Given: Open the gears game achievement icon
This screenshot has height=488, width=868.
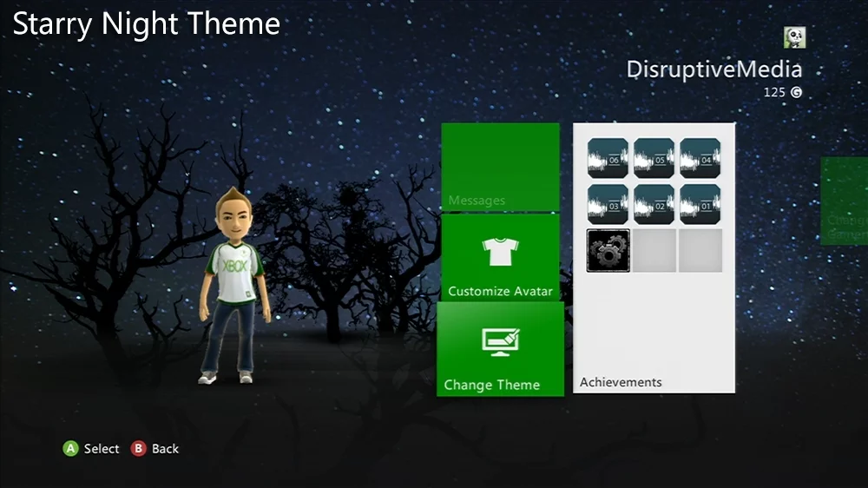Looking at the screenshot, I should coord(608,251).
